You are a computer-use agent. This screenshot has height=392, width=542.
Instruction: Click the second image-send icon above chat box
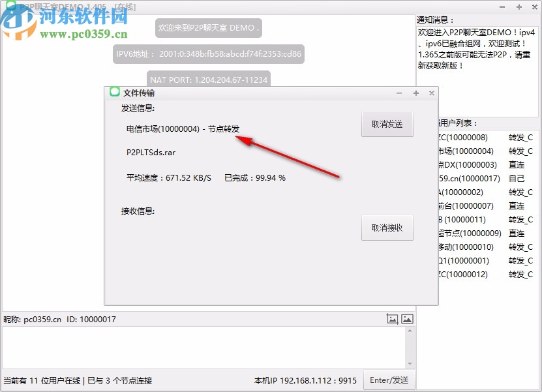[x=408, y=319]
